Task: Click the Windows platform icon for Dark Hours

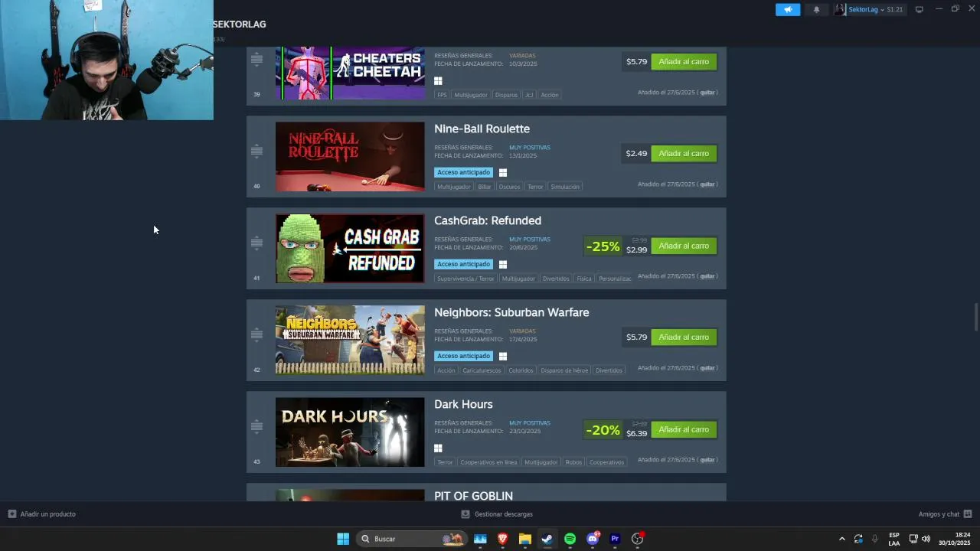Action: [x=438, y=448]
